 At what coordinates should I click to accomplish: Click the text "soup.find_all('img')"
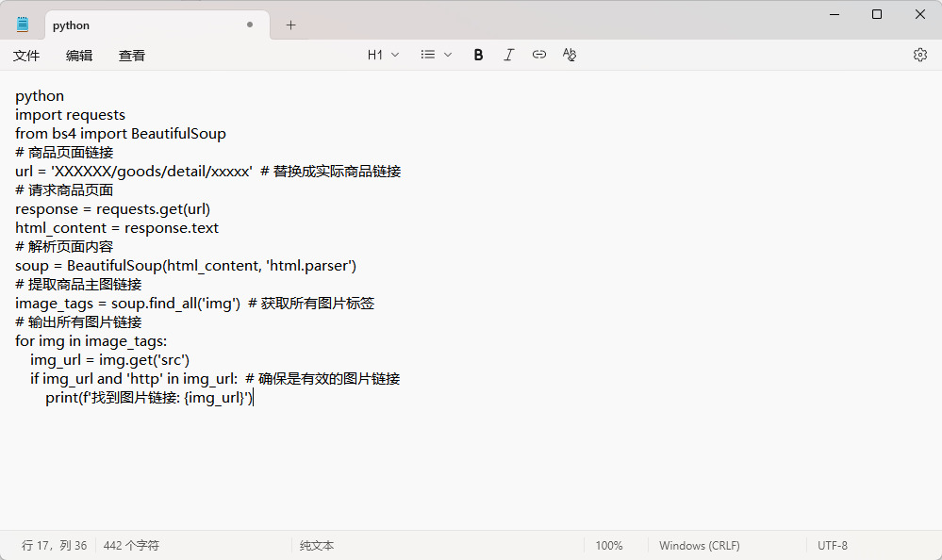pos(175,304)
